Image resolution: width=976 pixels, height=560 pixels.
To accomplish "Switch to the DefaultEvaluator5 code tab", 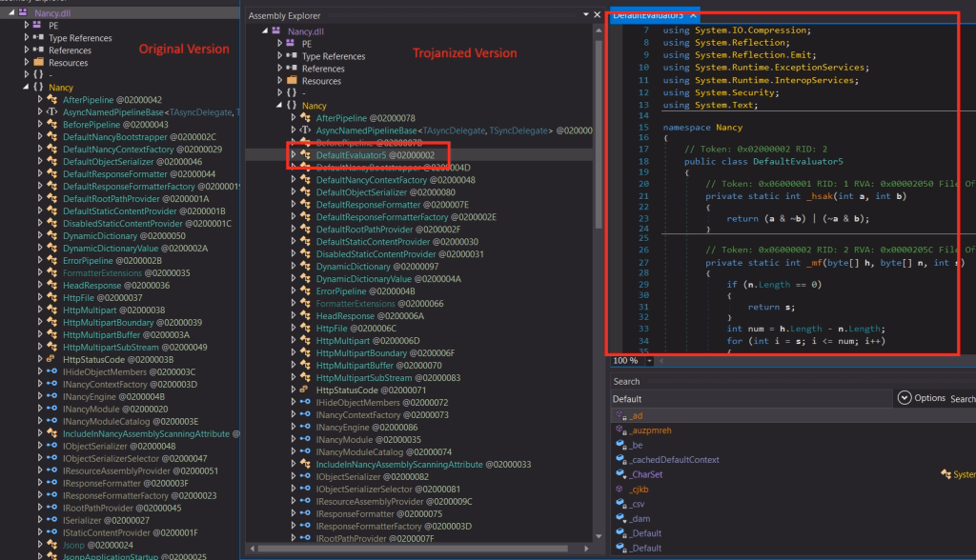I will (x=648, y=15).
